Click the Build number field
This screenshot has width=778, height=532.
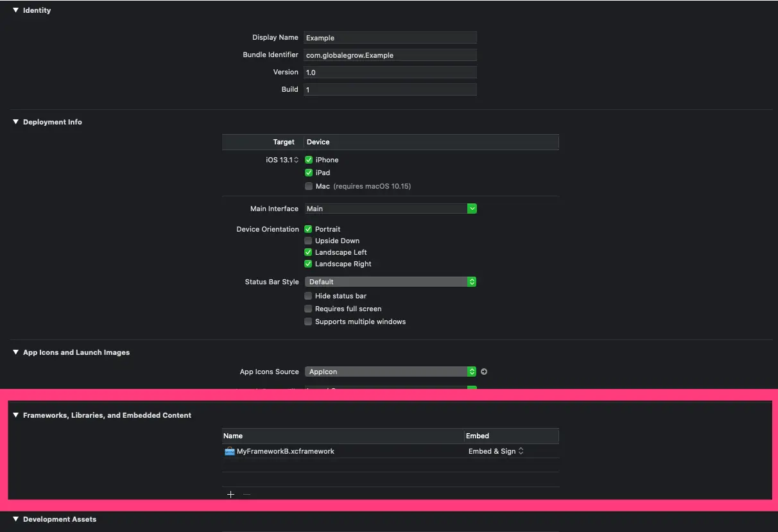point(390,90)
